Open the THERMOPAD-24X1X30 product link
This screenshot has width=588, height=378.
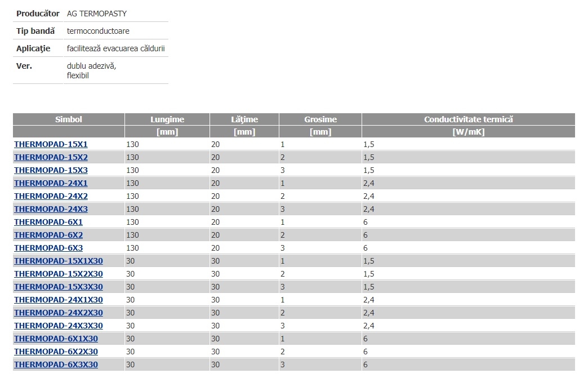click(59, 300)
